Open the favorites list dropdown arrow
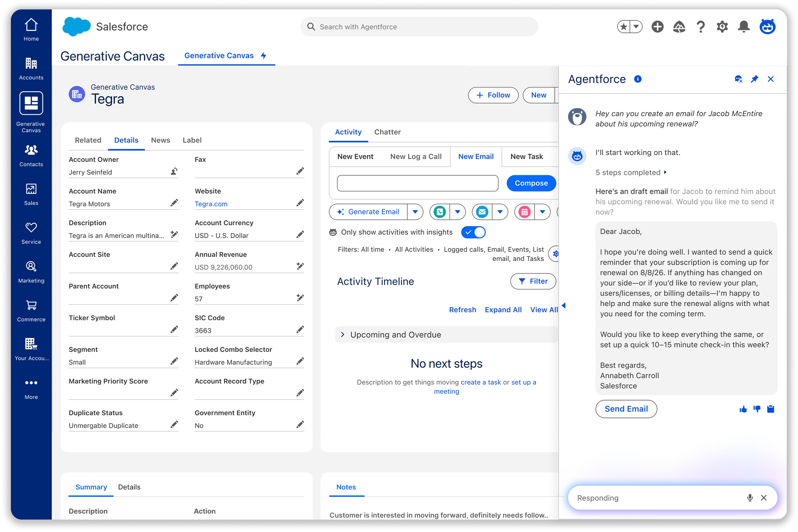Image resolution: width=798 pixels, height=532 pixels. (x=636, y=26)
